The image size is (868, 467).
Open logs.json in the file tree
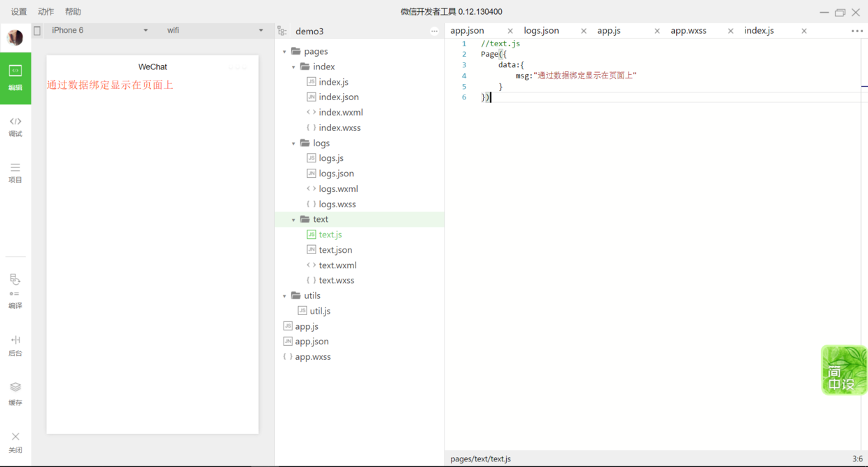[x=336, y=174]
